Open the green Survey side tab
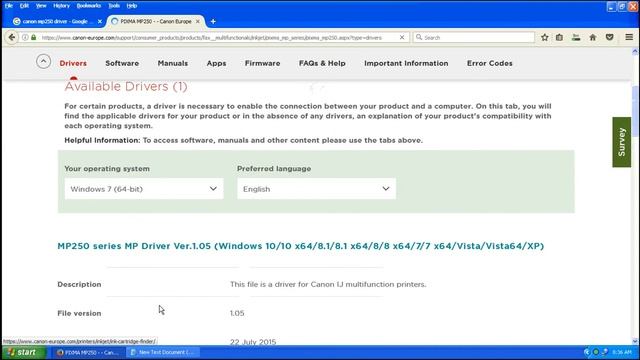 (x=621, y=142)
